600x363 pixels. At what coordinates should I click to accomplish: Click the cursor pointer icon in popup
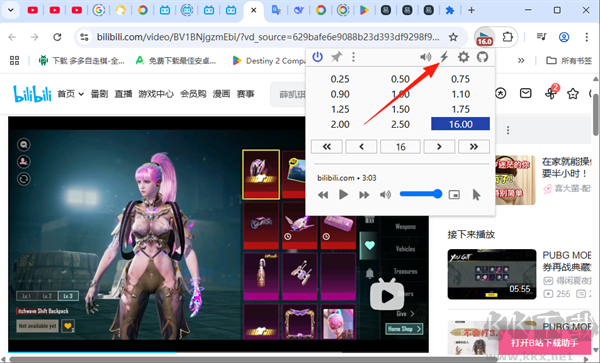pyautogui.click(x=476, y=195)
